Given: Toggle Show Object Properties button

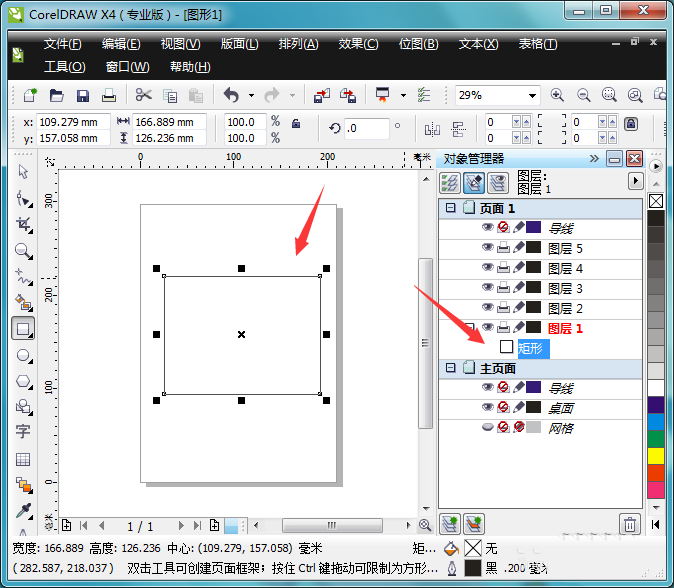Looking at the screenshot, I should pos(450,183).
